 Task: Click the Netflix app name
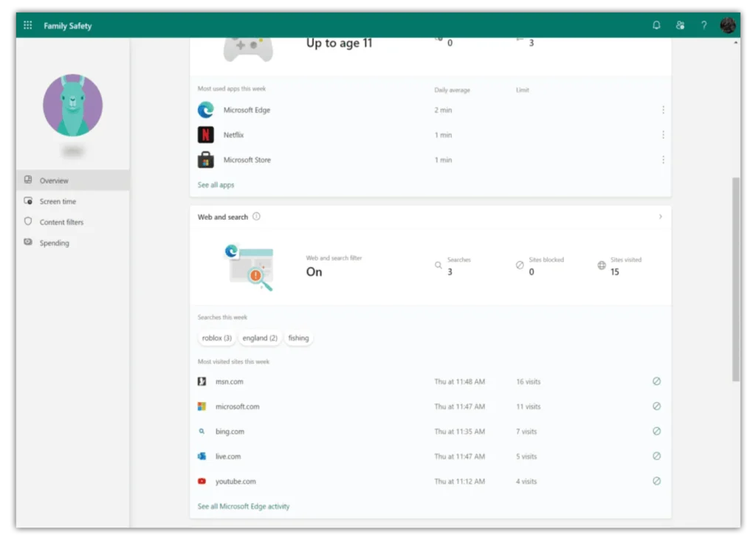tap(234, 135)
